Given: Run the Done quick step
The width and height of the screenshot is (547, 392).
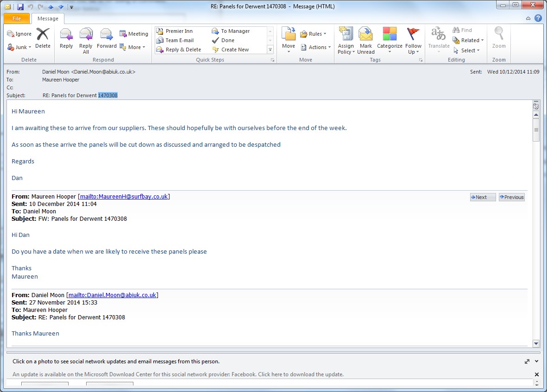Looking at the screenshot, I should [223, 40].
